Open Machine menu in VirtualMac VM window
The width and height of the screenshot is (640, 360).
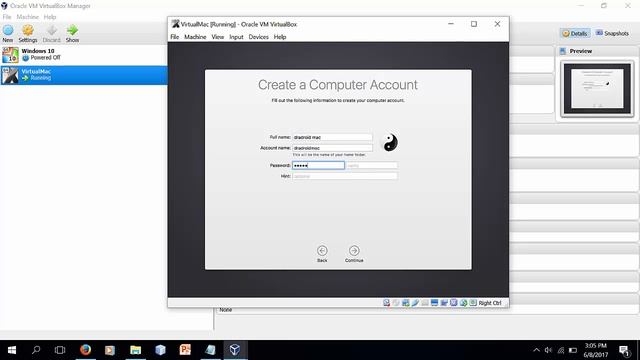pyautogui.click(x=195, y=37)
